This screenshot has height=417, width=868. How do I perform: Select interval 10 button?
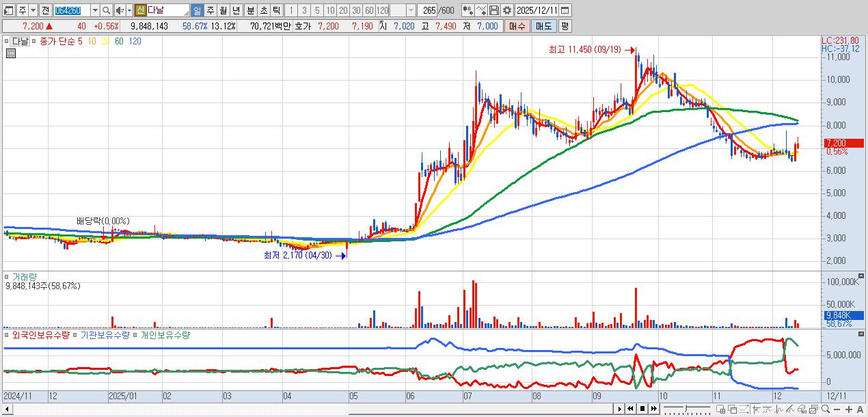330,10
